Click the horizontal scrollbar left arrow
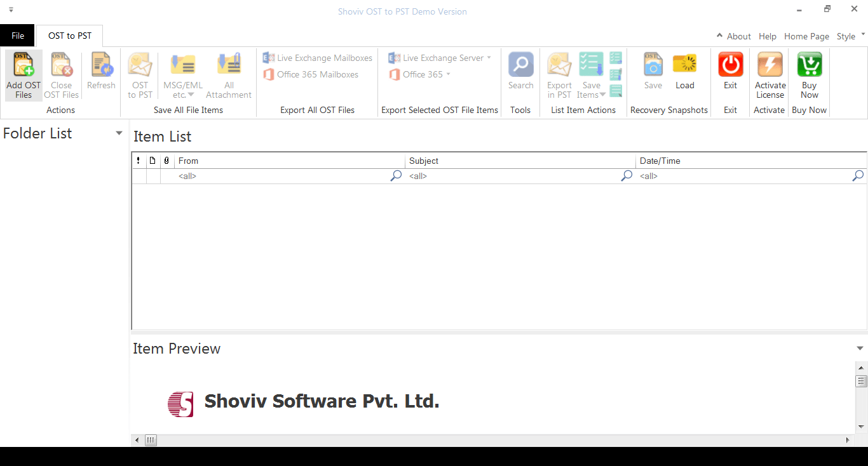Image resolution: width=868 pixels, height=466 pixels. pyautogui.click(x=137, y=440)
